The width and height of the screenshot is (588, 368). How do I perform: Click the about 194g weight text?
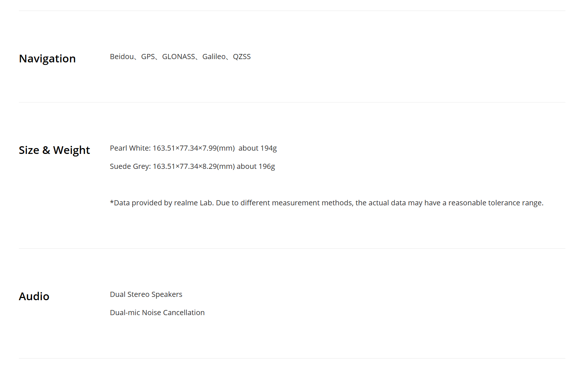[258, 148]
